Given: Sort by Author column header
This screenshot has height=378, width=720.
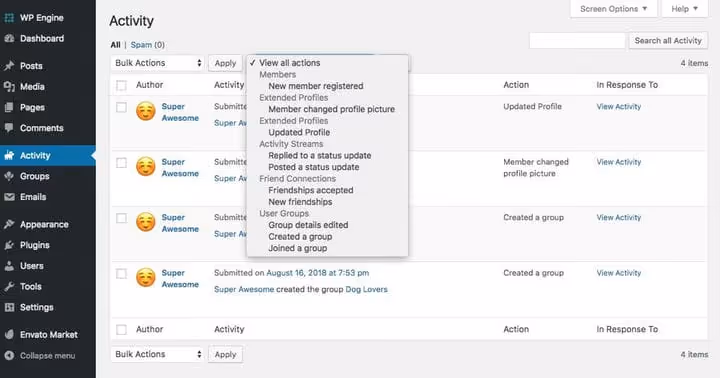Looking at the screenshot, I should (x=149, y=85).
